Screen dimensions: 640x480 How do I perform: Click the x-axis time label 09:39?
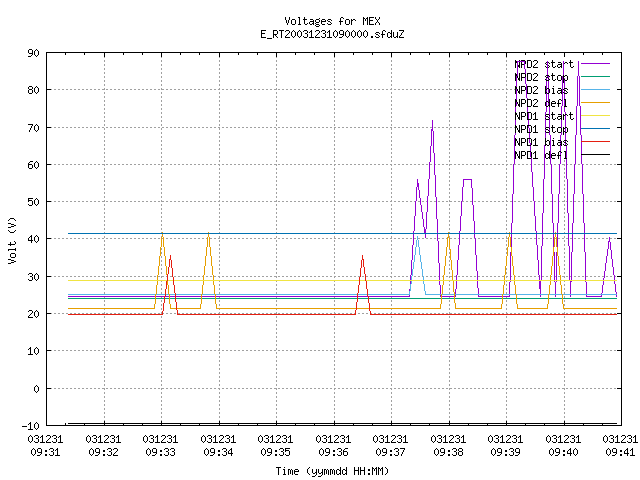coord(506,452)
